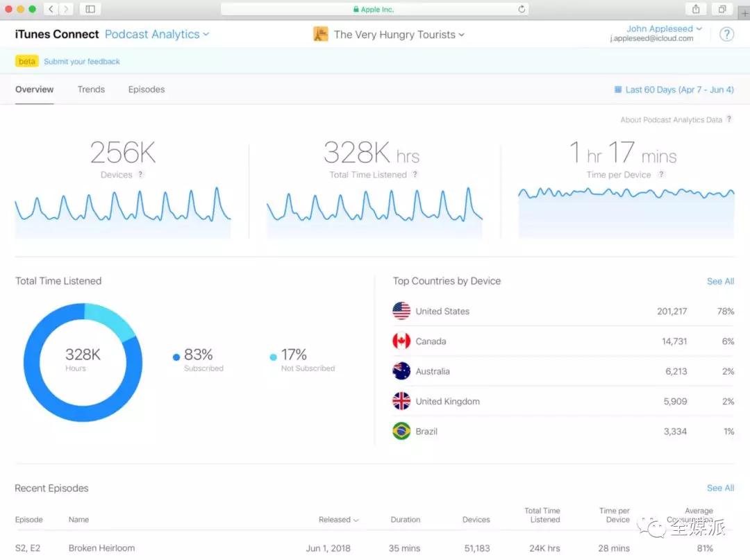Viewport: 750px width, 560px height.
Task: Switch to the Episodes tab
Action: pos(147,90)
